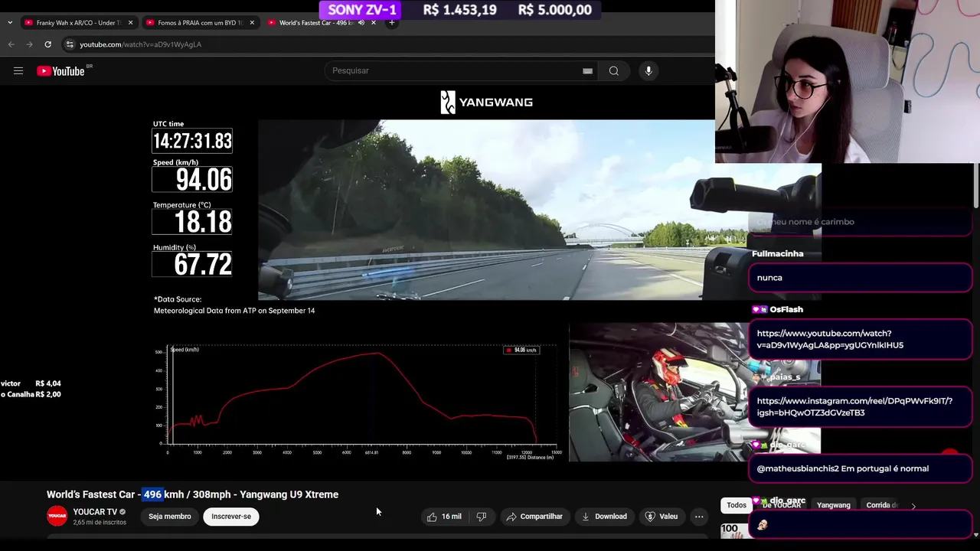Close the Franky Wah tab
This screenshot has width=980, height=551.
pyautogui.click(x=130, y=23)
